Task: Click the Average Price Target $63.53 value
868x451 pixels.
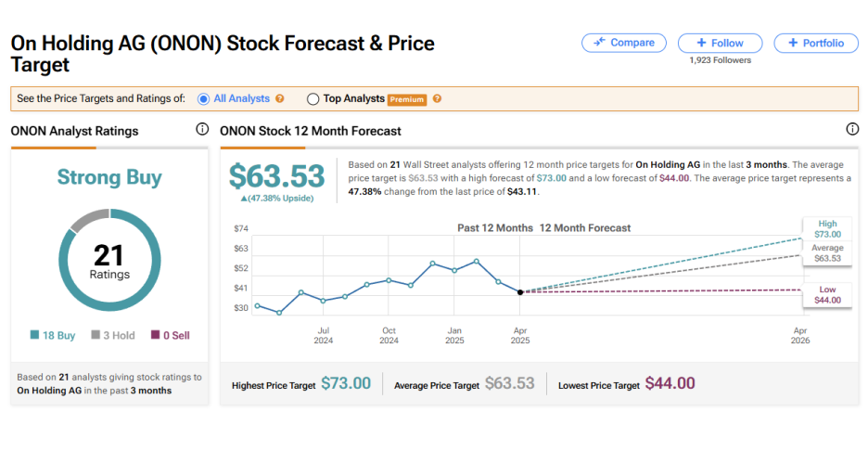Action: point(510,383)
